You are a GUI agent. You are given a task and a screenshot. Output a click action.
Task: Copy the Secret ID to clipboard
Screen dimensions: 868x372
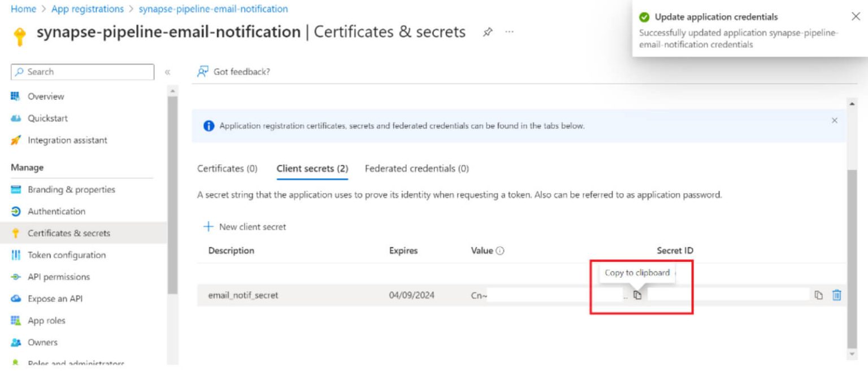point(819,294)
